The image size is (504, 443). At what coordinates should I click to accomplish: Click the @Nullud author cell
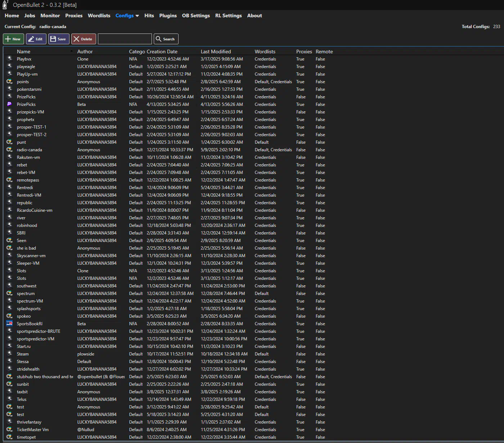click(x=86, y=429)
